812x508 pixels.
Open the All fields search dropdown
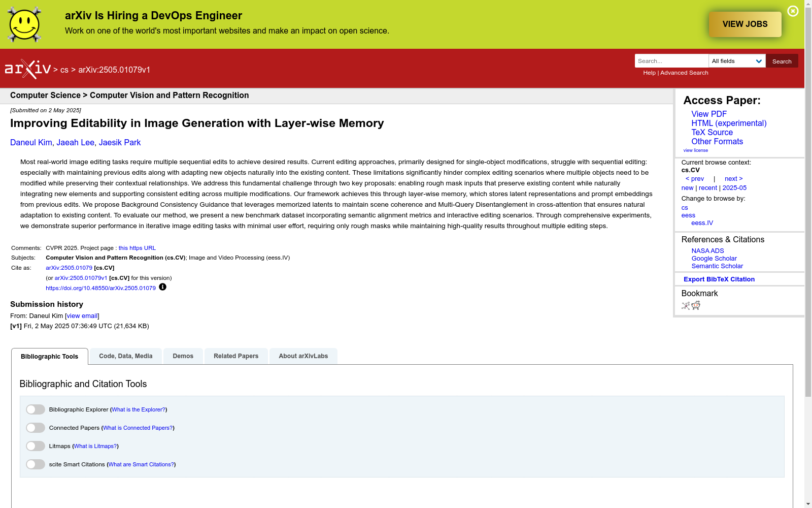(x=737, y=61)
